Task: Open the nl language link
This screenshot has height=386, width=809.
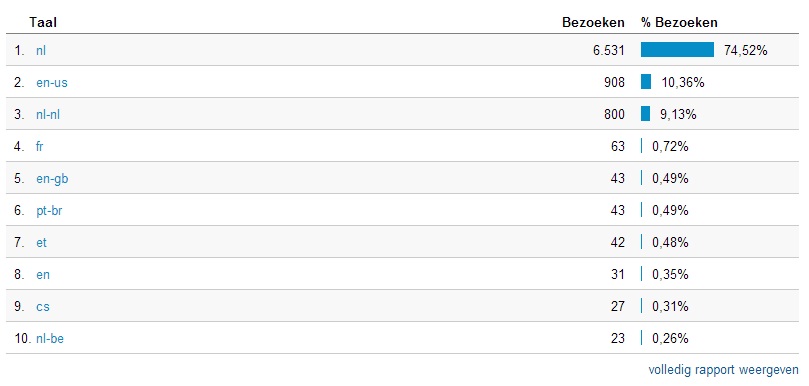Action: (41, 50)
